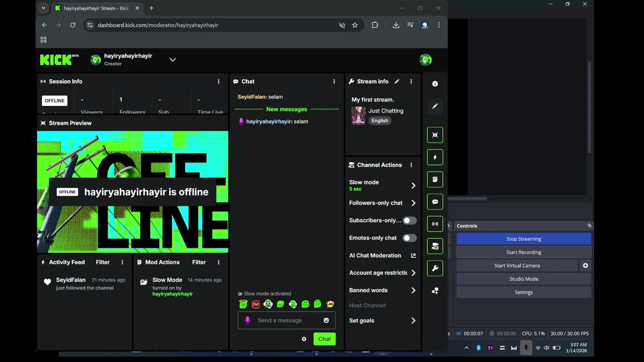The height and width of the screenshot is (362, 644).
Task: Toggle the wrench Stream info sidebar icon
Action: [x=435, y=268]
